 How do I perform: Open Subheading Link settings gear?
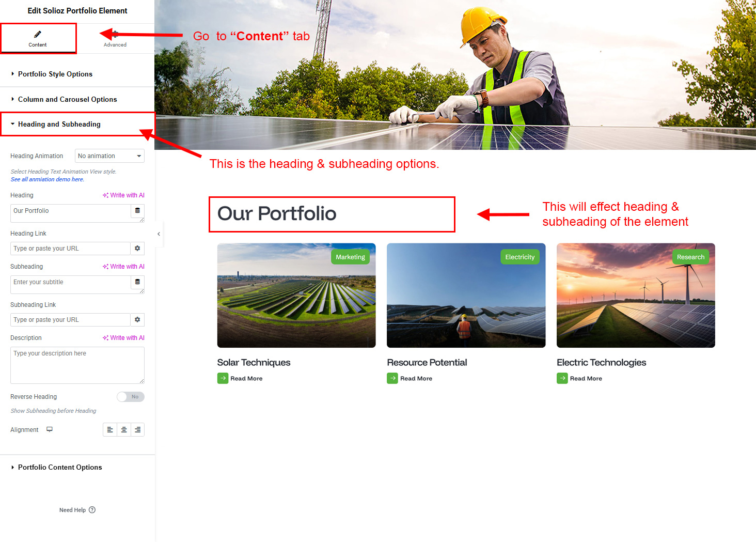tap(137, 320)
